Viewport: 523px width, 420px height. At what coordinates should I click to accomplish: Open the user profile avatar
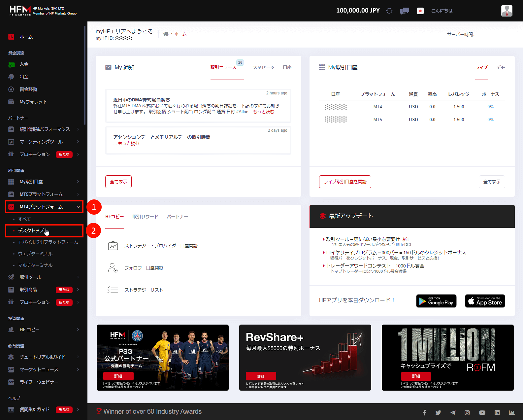point(507,11)
